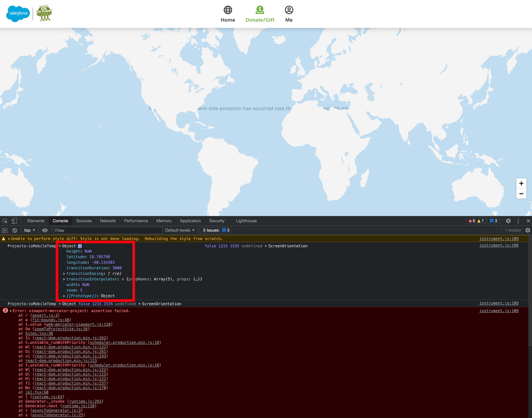Click inside the console Filter field

point(108,230)
